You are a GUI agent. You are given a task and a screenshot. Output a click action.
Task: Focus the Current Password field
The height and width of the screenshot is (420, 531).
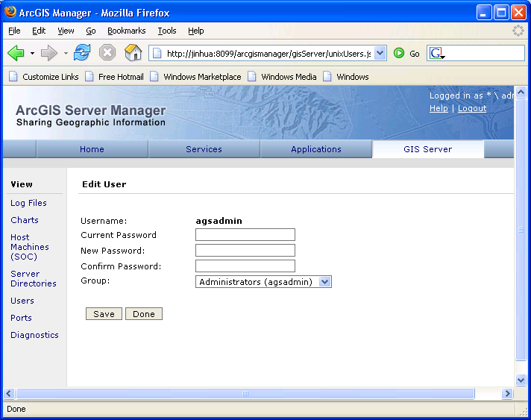click(x=245, y=235)
